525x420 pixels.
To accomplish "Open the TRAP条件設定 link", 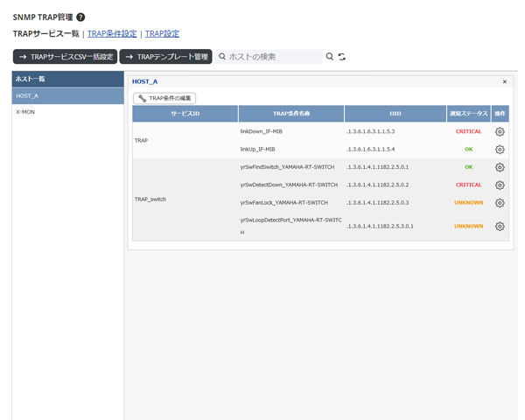I will pyautogui.click(x=112, y=34).
